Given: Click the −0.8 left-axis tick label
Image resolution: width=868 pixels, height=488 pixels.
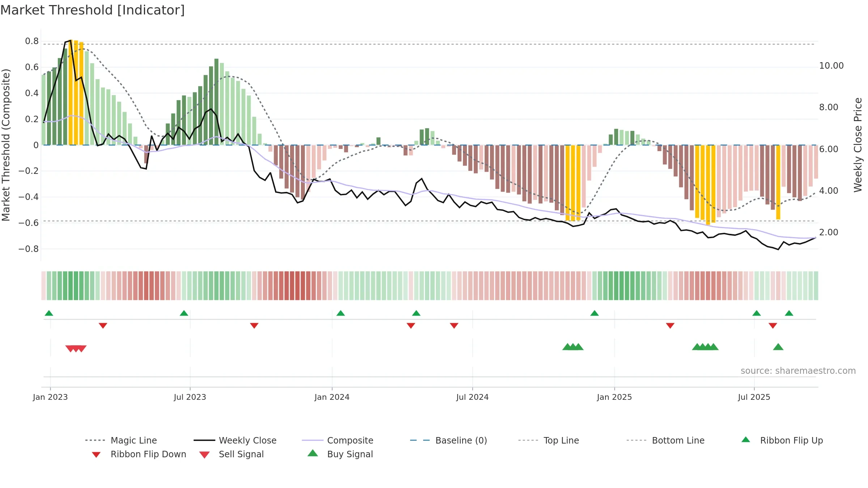Looking at the screenshot, I should pyautogui.click(x=29, y=249).
